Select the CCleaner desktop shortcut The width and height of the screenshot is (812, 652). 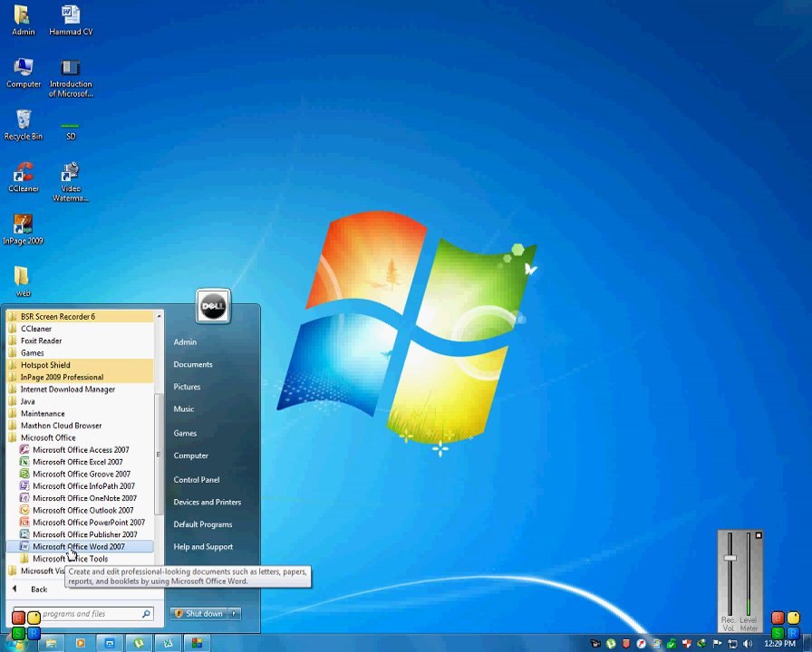click(24, 177)
